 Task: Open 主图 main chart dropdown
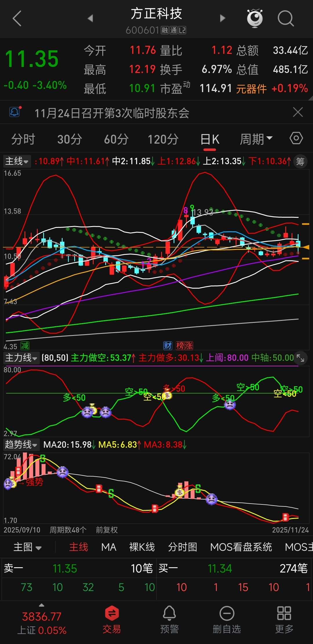point(28,547)
